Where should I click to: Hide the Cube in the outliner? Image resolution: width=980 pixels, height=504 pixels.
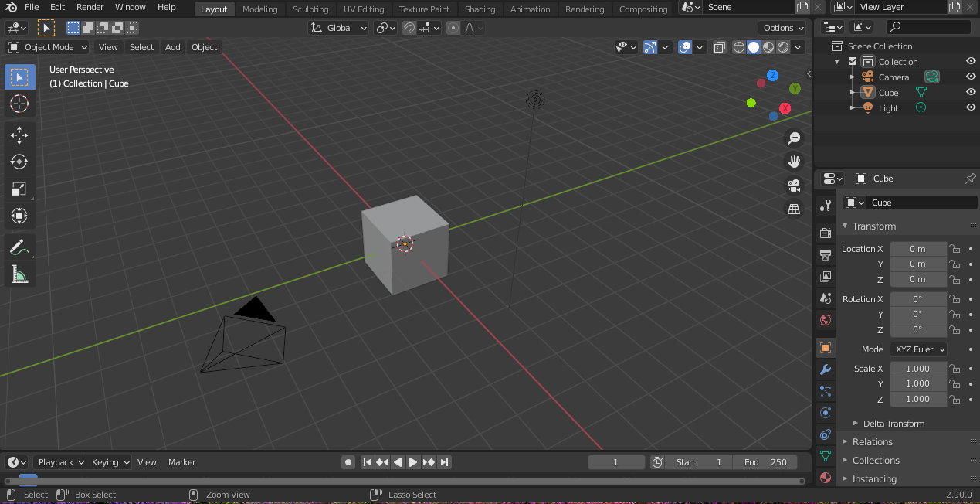tap(971, 93)
